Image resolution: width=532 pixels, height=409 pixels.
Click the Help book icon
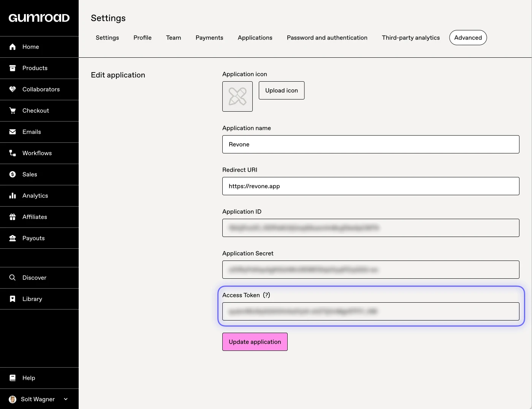[x=13, y=378]
